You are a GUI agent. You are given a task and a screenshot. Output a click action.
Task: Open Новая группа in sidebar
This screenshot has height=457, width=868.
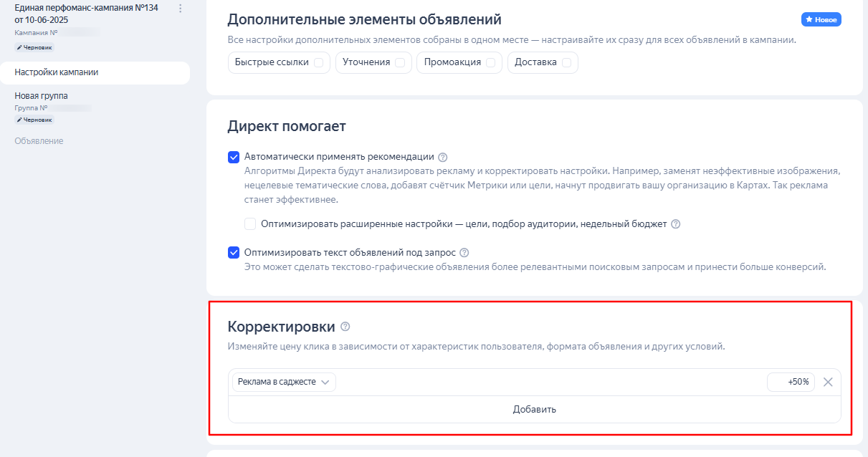pos(42,95)
